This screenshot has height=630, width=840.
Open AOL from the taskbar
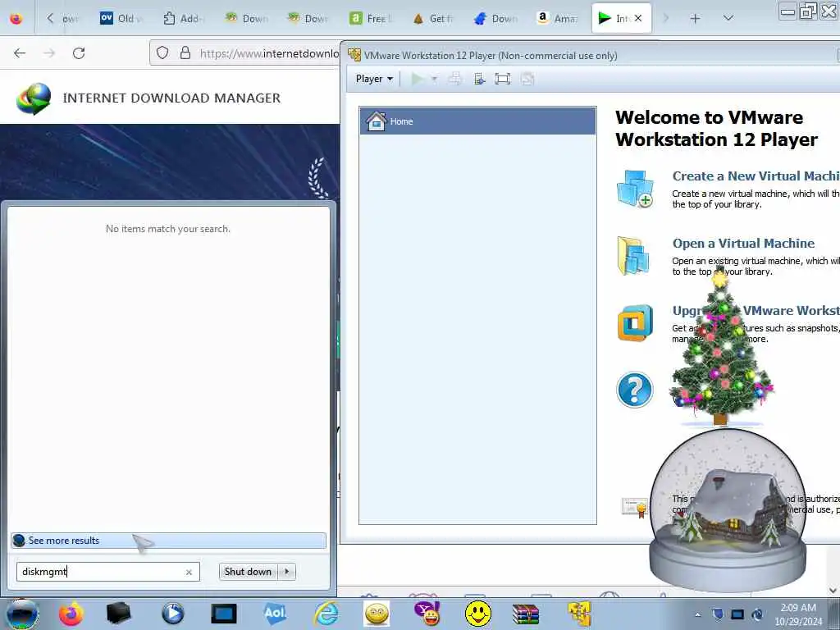point(275,614)
